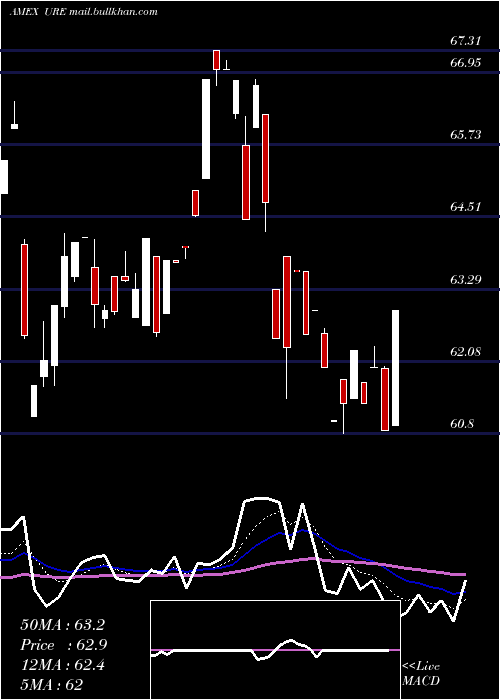The height and width of the screenshot is (700, 500).
Task: Select the 64.51 price level label
Action: pos(465,207)
